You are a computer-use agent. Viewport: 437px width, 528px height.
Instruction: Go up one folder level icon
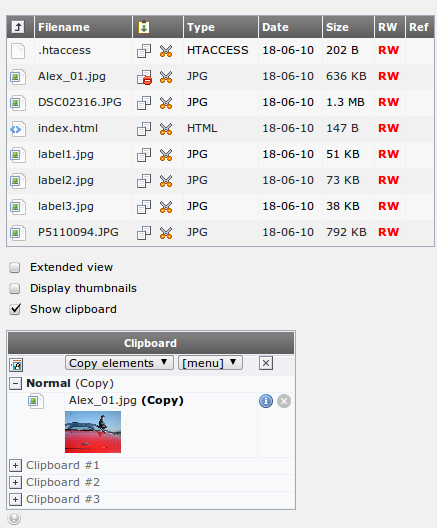[18, 27]
